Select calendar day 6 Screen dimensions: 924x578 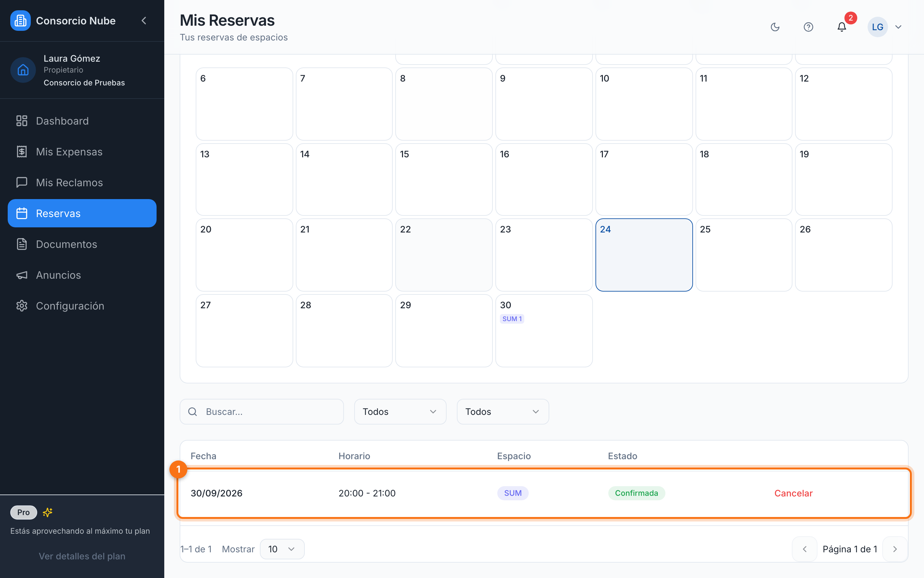tap(244, 104)
